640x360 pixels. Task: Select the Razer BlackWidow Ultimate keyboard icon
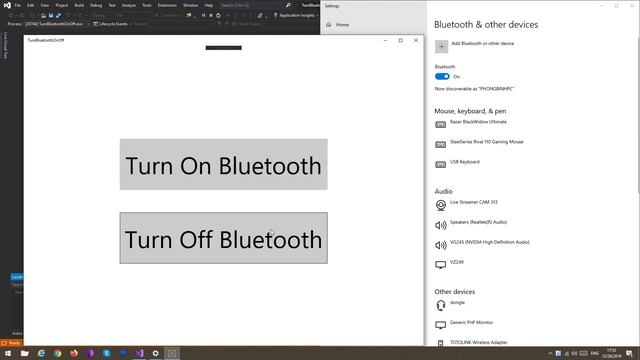[440, 124]
